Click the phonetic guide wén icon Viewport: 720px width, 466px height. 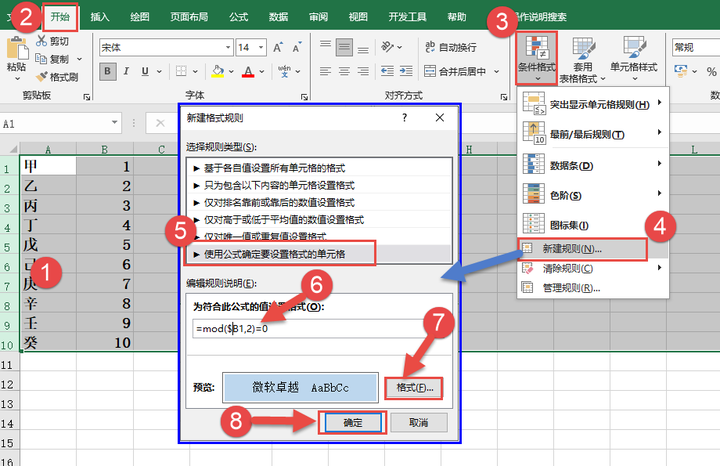point(284,71)
